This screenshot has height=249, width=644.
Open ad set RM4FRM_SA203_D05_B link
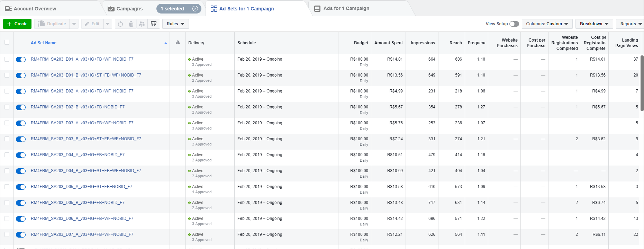click(78, 203)
